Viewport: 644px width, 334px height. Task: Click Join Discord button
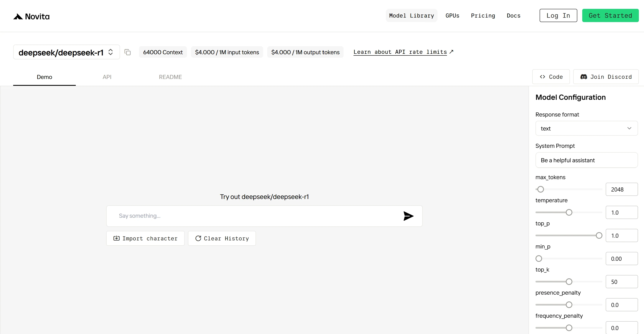tap(606, 77)
